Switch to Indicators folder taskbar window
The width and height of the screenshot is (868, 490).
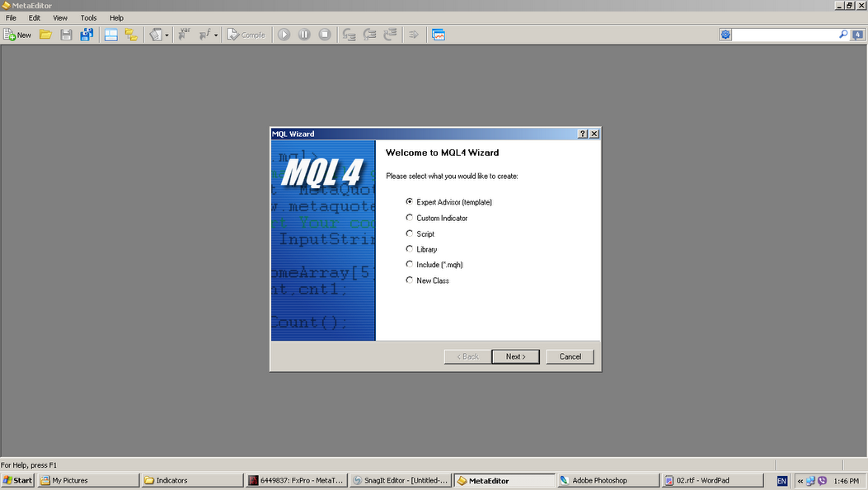coord(192,481)
